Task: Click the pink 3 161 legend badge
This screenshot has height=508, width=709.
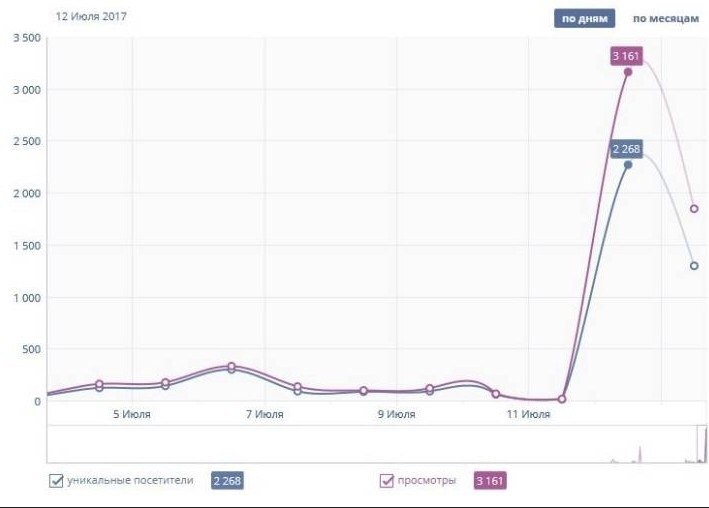Action: (x=490, y=480)
